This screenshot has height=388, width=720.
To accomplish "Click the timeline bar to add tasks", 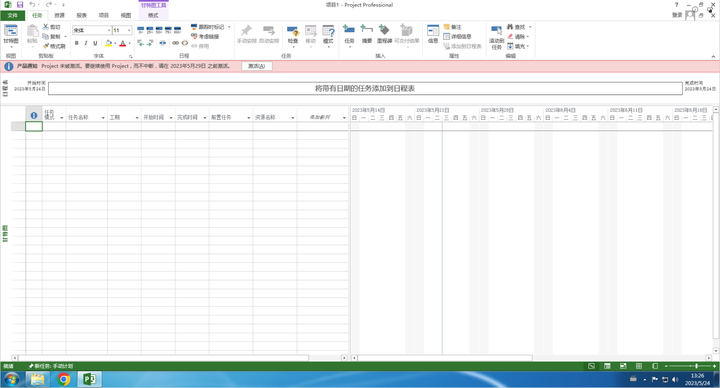I will pos(365,88).
